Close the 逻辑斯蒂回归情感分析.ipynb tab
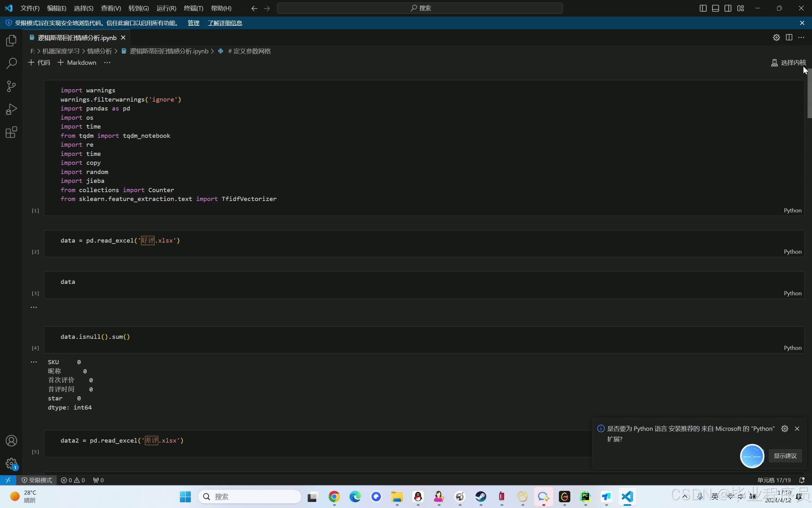The width and height of the screenshot is (812, 508). pos(123,38)
